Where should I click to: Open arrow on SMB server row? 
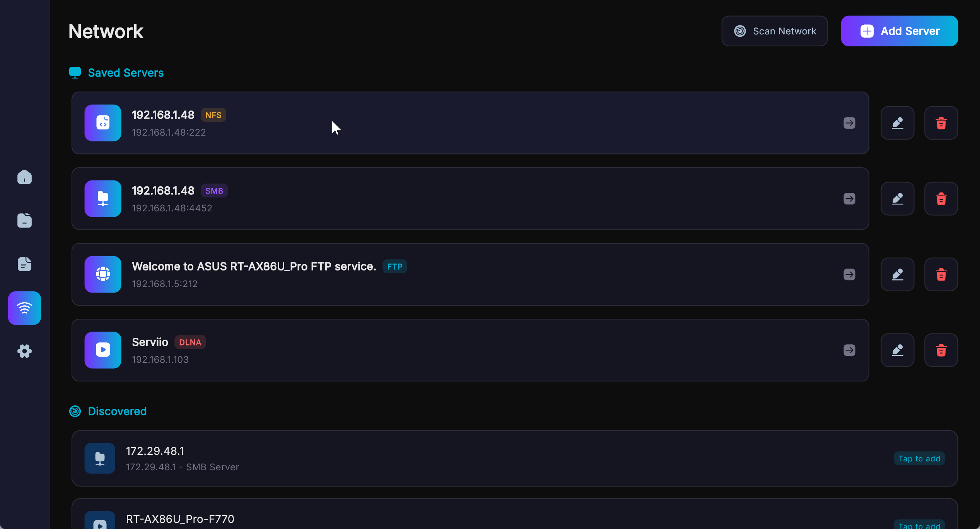point(849,199)
